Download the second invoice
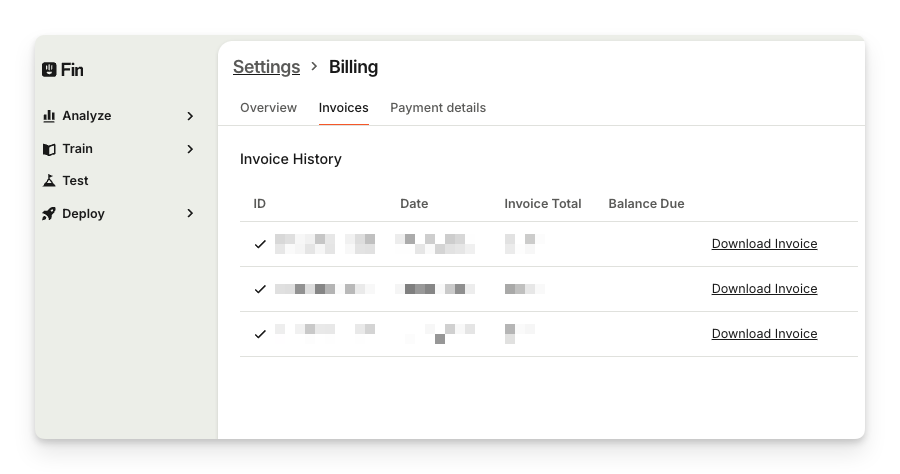 pos(764,289)
